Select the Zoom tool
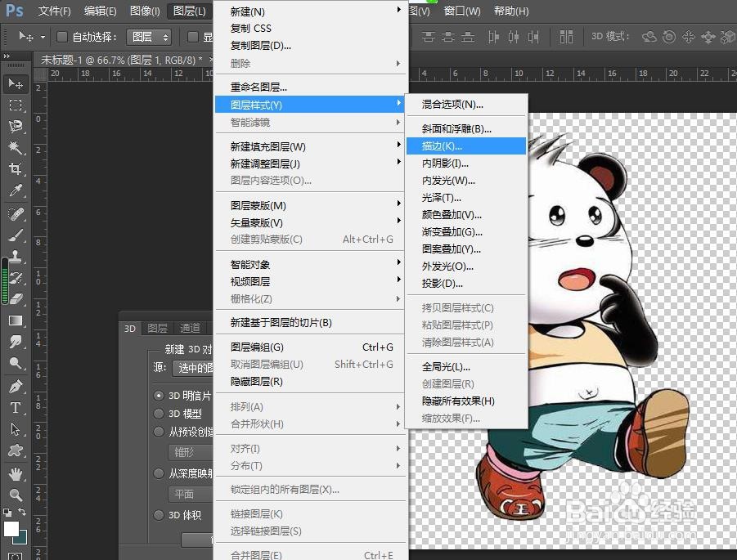The image size is (737, 560). tap(16, 495)
